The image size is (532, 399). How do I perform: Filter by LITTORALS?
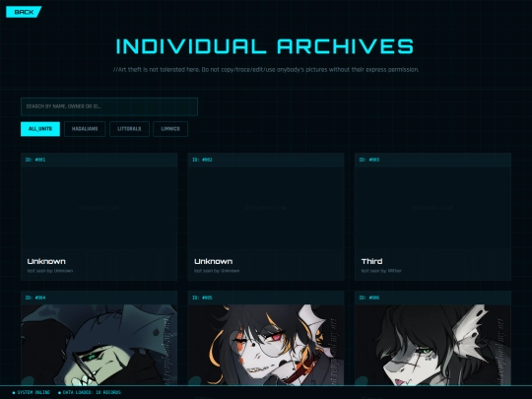point(129,129)
